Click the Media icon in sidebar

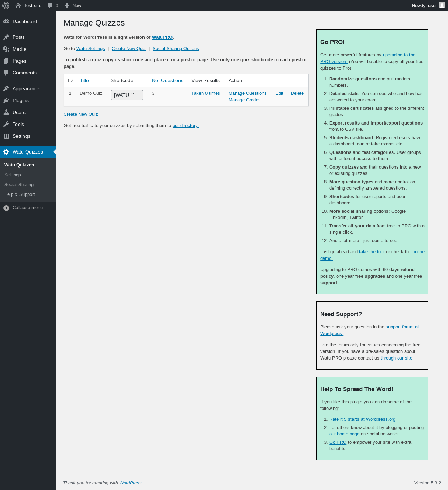(x=6, y=49)
